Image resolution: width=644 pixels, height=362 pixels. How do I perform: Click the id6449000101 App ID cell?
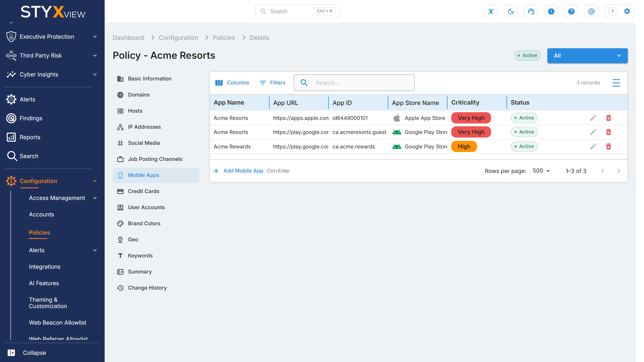coord(350,118)
